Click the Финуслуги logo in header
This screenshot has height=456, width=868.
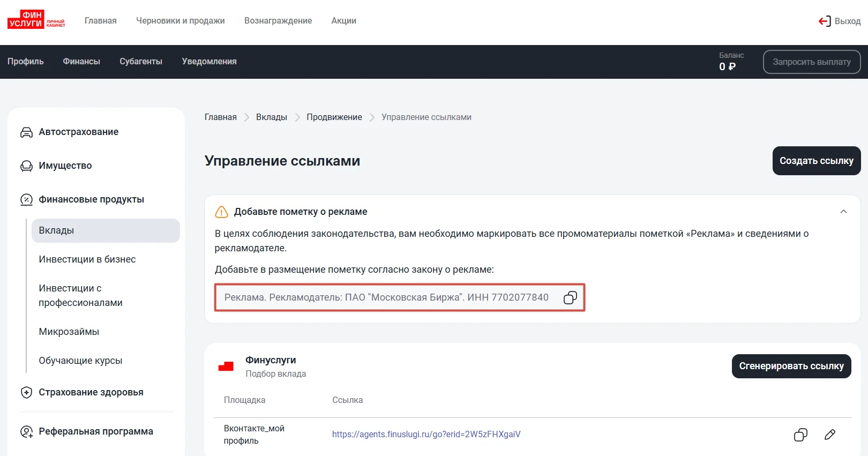tap(36, 20)
